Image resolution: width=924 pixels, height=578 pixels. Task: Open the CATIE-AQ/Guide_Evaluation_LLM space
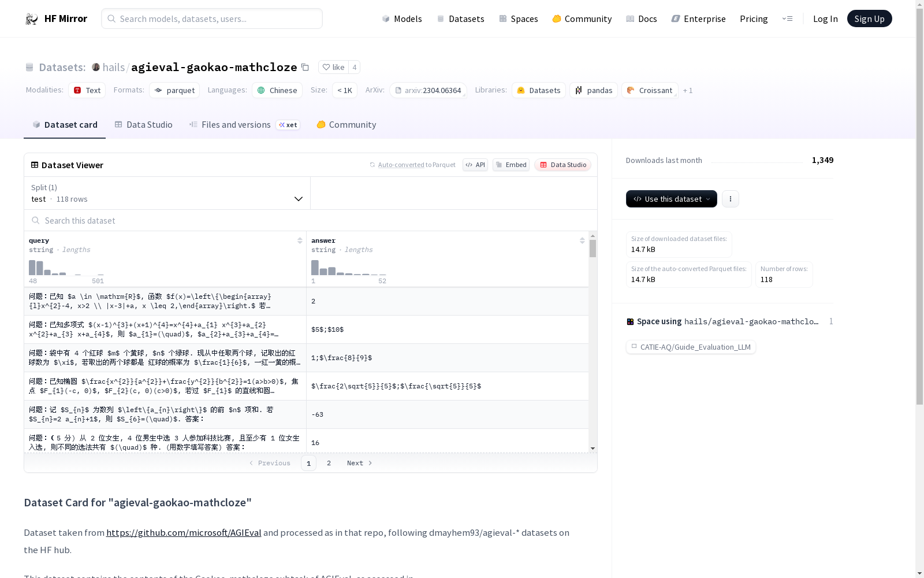[691, 347]
